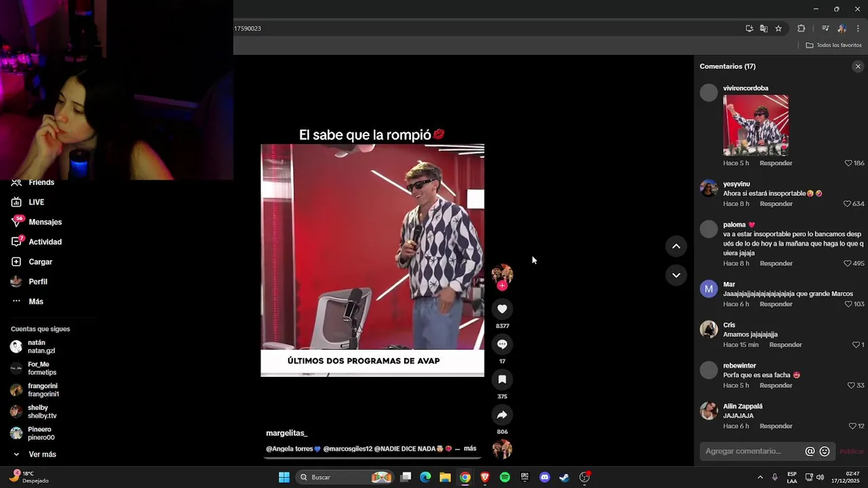Click the @marcosgiles12 mention
Viewport: 868px width, 488px height.
point(348,449)
